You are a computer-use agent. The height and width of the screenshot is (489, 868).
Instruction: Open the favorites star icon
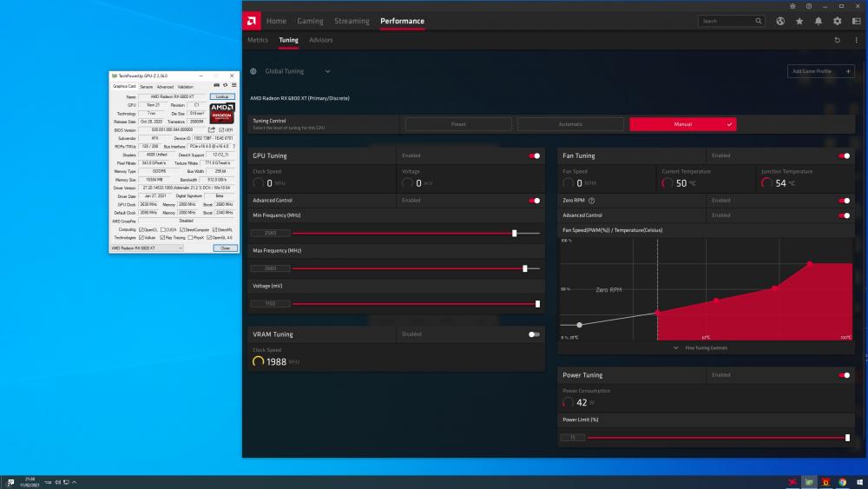pos(799,21)
